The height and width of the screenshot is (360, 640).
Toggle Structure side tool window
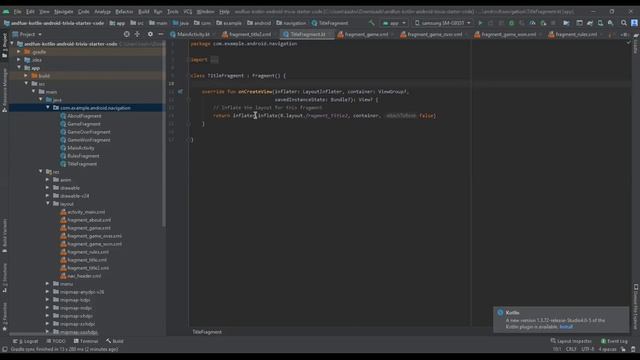point(4,278)
